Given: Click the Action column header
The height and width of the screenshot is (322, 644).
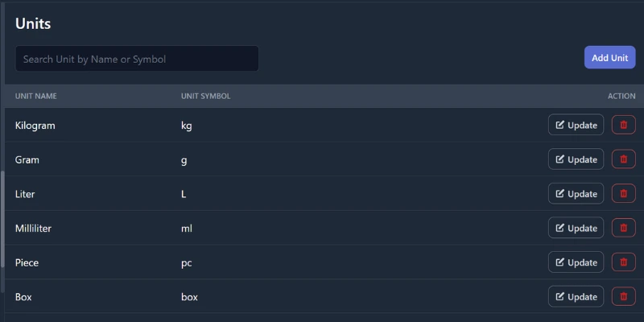Looking at the screenshot, I should pyautogui.click(x=621, y=97).
